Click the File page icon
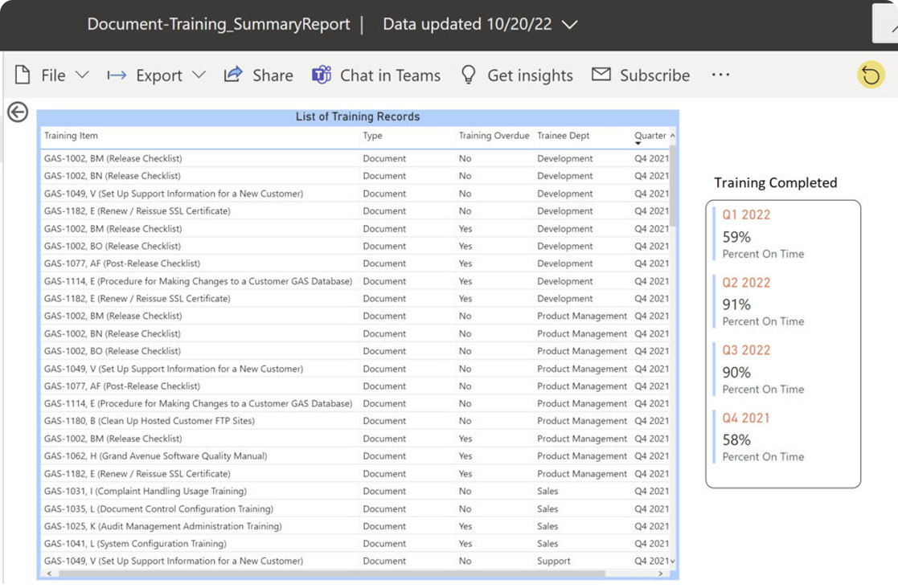 [x=23, y=75]
